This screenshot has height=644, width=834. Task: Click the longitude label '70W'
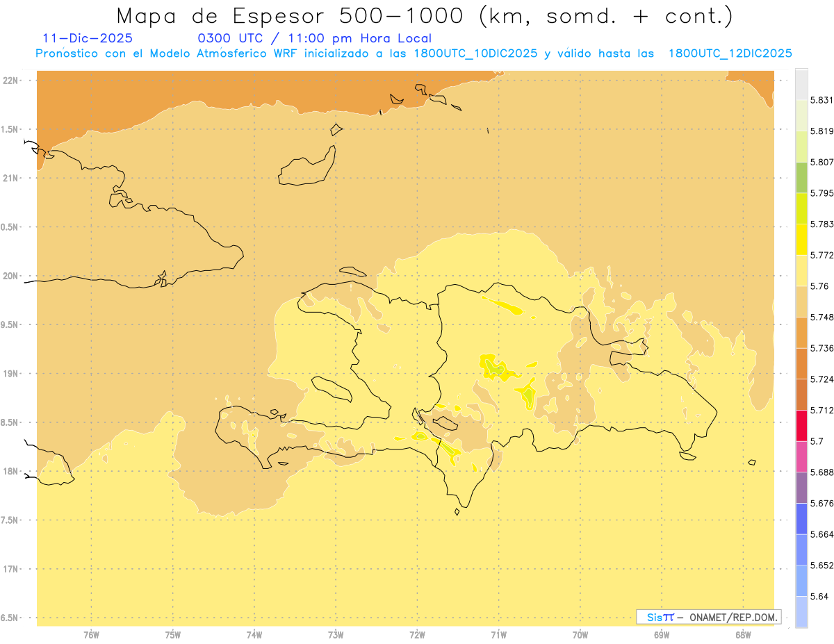580,634
